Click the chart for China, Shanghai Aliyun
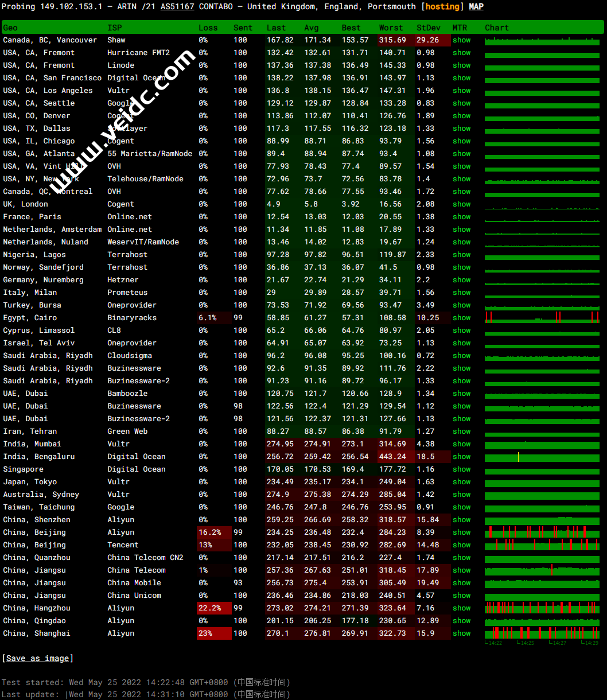This screenshot has height=700, width=607. pos(542,633)
